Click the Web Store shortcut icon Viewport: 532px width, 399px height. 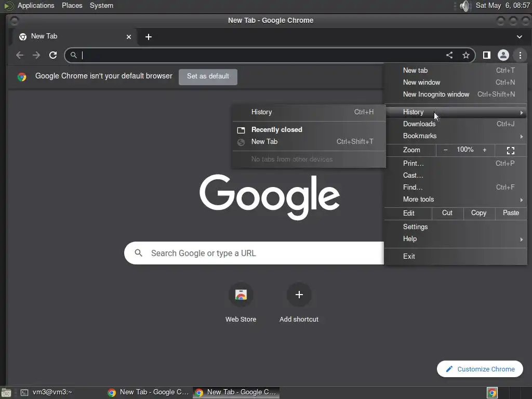tap(241, 295)
